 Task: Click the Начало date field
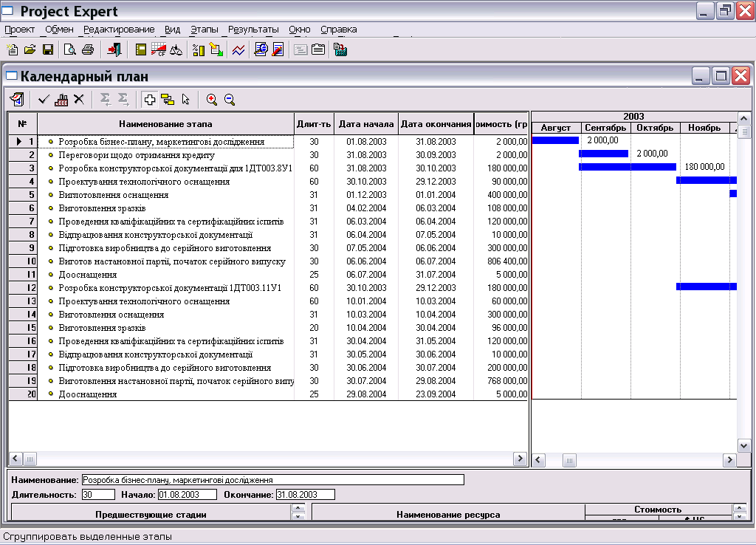(x=188, y=495)
